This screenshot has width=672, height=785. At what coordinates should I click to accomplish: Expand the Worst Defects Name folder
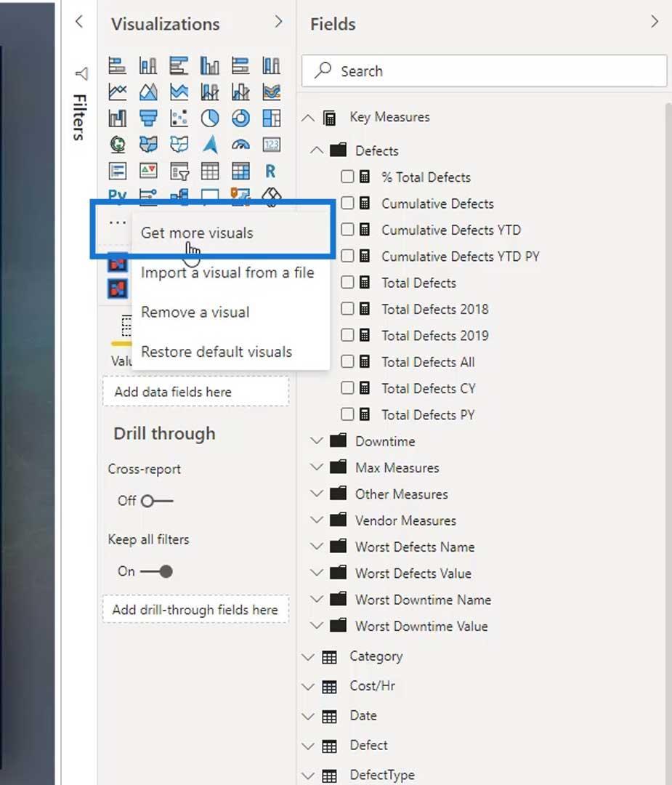[317, 546]
